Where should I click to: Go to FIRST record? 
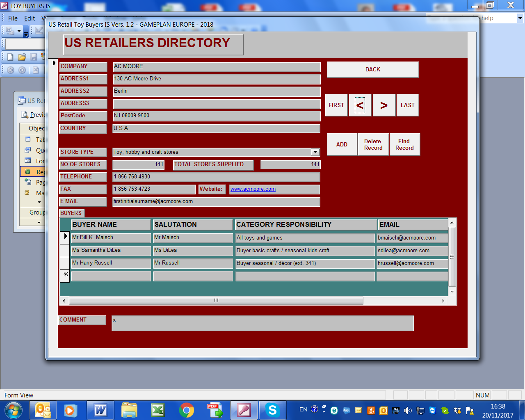tap(336, 105)
